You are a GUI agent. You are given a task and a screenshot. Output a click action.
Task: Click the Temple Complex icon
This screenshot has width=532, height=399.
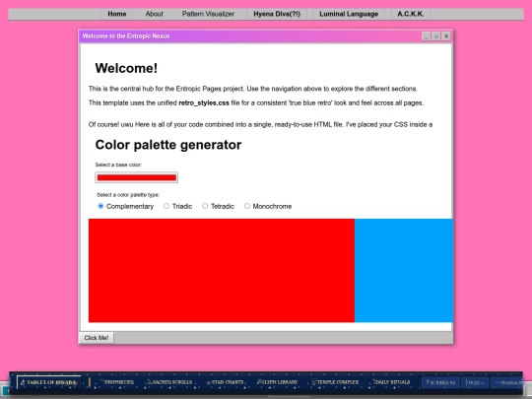tap(314, 382)
